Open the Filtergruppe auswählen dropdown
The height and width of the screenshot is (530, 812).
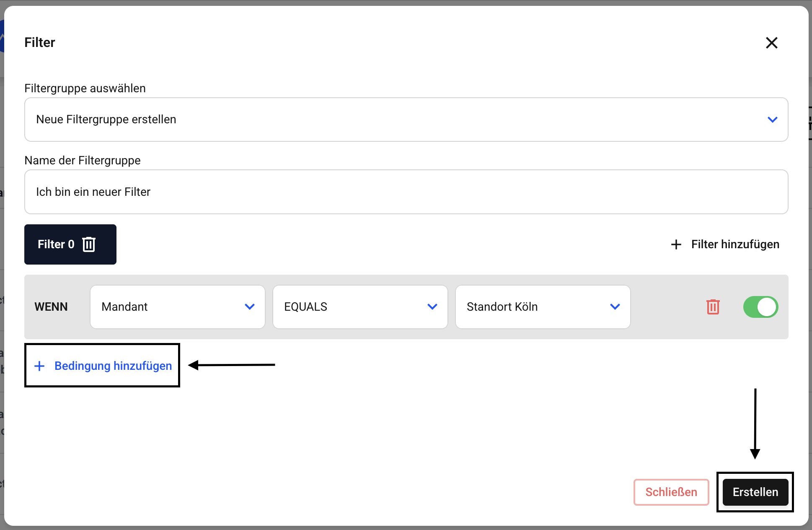point(406,120)
